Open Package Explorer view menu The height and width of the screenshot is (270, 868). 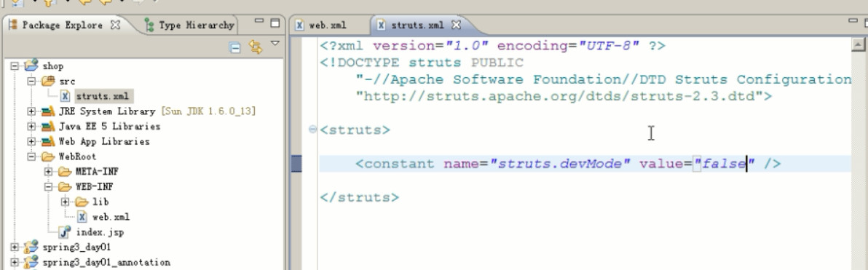[275, 44]
